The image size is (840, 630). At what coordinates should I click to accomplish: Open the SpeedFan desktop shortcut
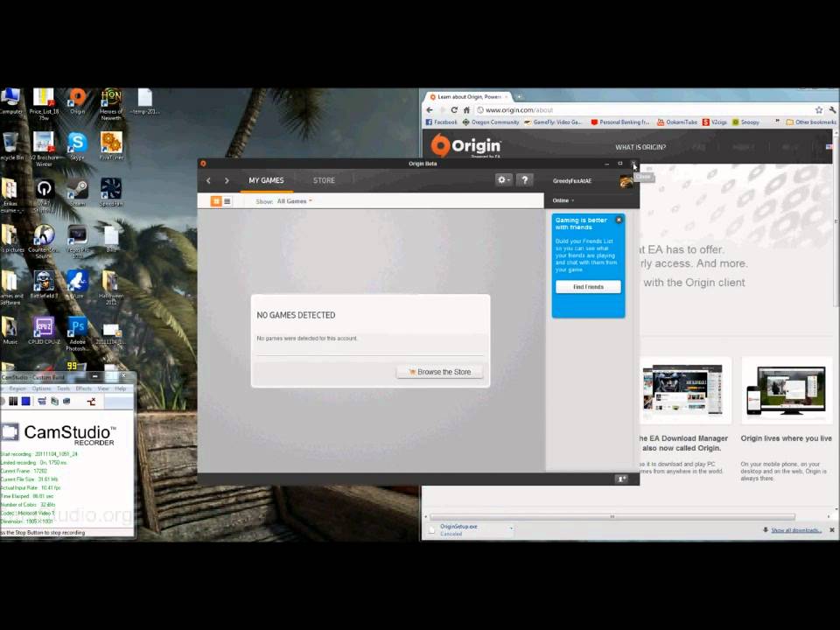[x=111, y=192]
